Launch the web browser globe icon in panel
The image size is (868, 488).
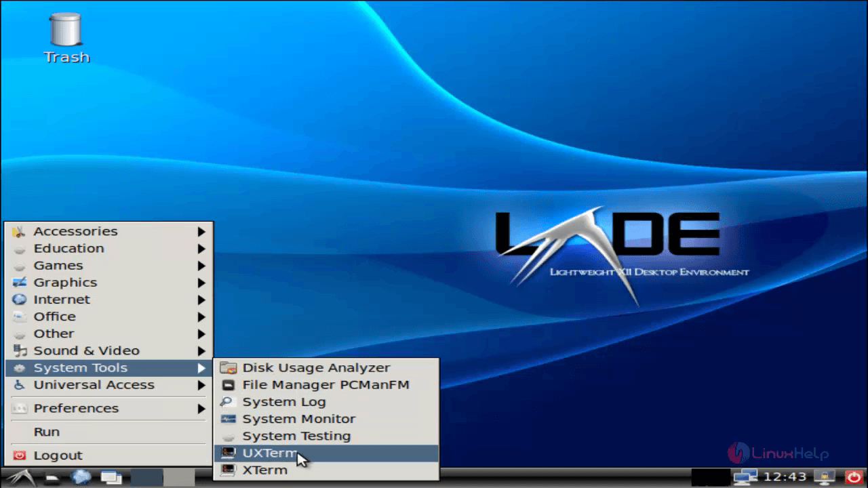click(81, 477)
